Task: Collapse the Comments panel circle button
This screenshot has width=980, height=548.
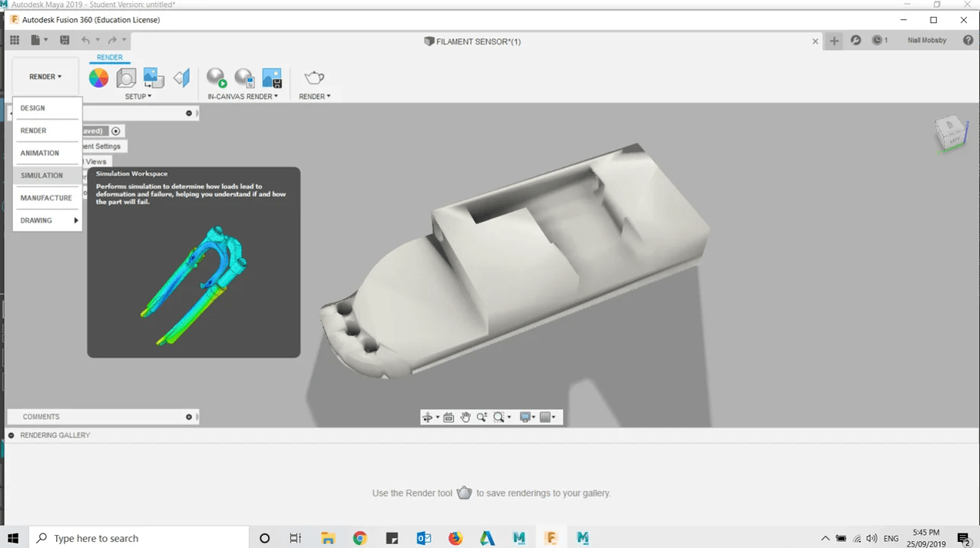Action: pos(189,417)
